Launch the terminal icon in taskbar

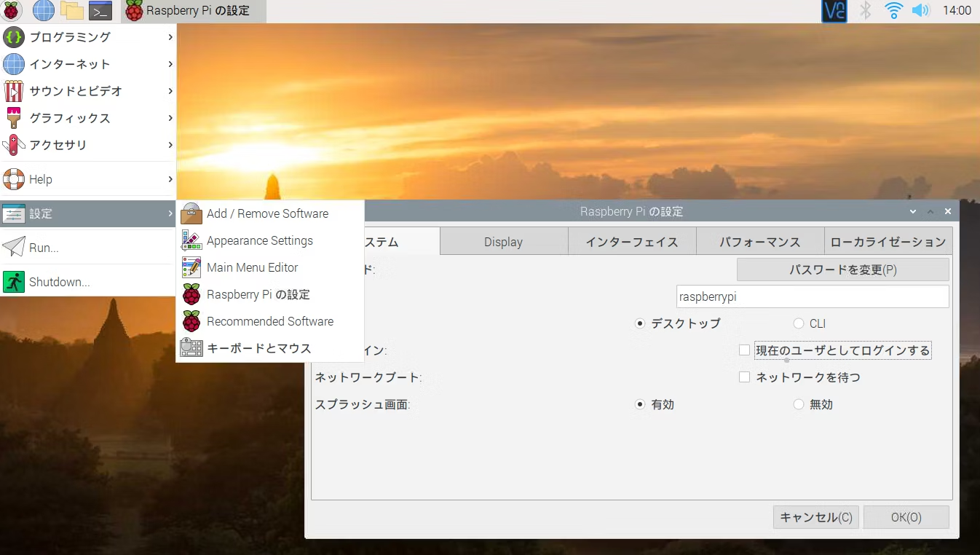point(100,10)
